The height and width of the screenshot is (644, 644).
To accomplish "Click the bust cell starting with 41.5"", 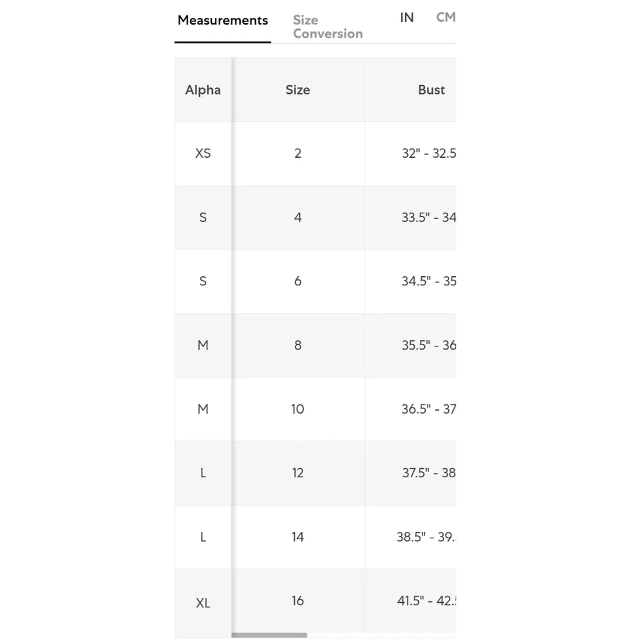I will pos(427,601).
